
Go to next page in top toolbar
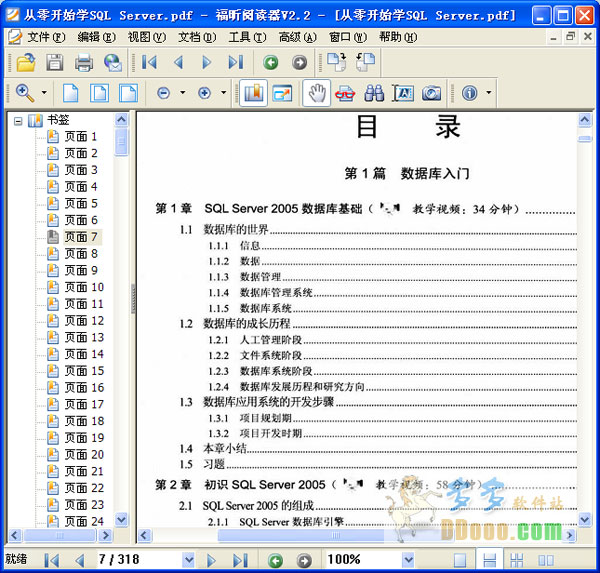[207, 62]
